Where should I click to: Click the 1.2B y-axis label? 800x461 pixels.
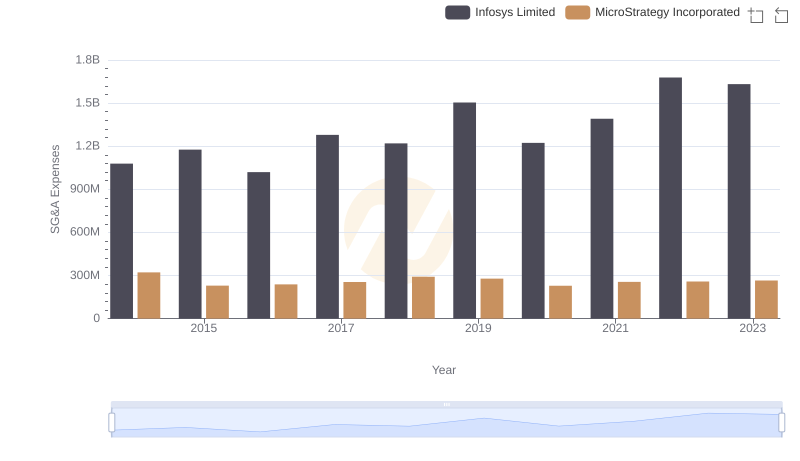[87, 146]
